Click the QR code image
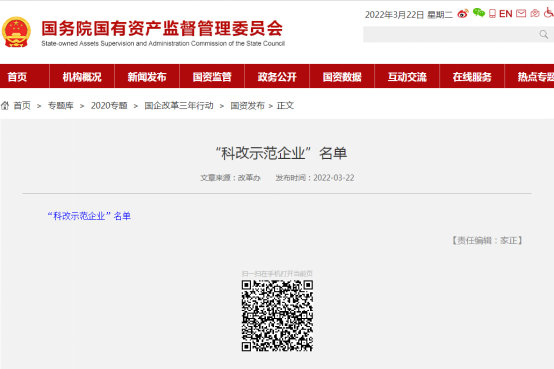This screenshot has height=369, width=554. point(277,316)
